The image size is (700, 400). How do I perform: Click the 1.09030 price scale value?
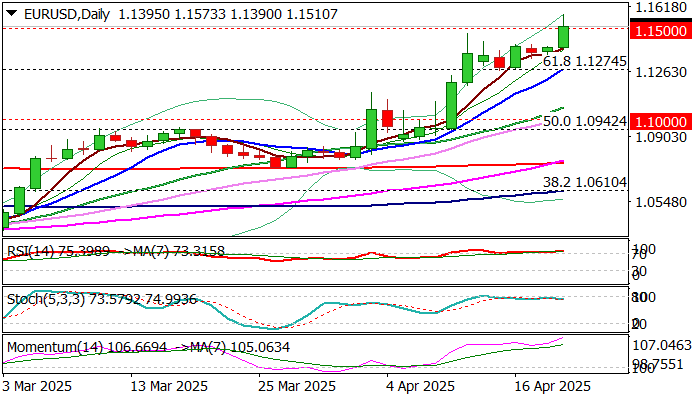pyautogui.click(x=661, y=137)
